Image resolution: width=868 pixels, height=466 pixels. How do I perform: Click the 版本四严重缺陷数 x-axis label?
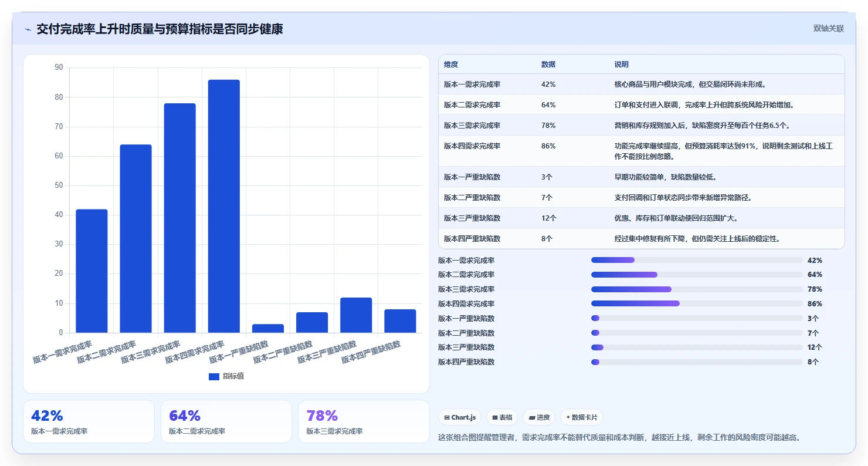(371, 352)
